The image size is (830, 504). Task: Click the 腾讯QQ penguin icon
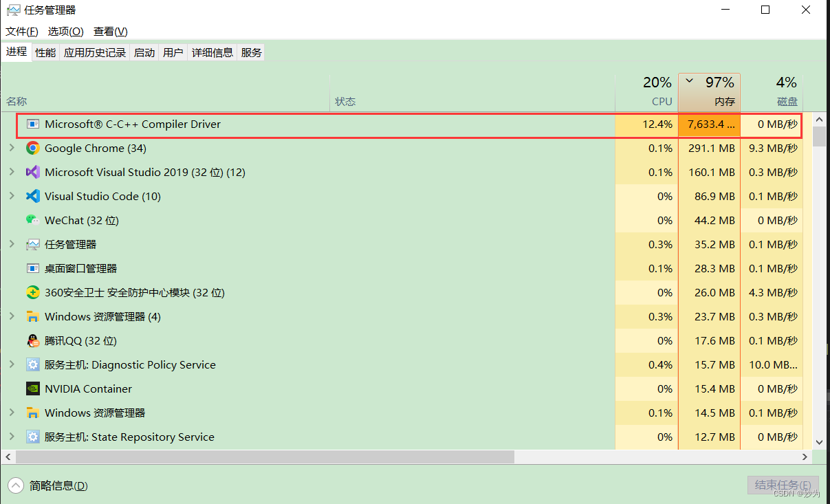(x=33, y=340)
